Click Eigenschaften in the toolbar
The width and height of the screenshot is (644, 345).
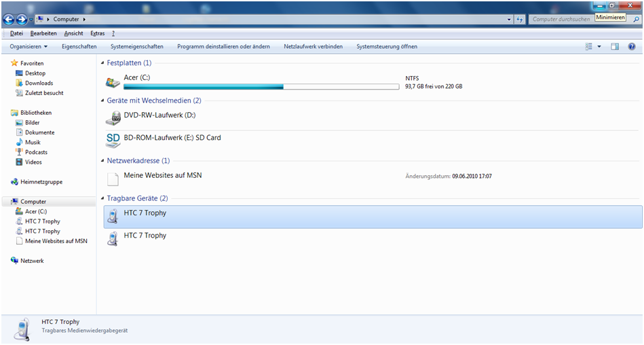[79, 46]
